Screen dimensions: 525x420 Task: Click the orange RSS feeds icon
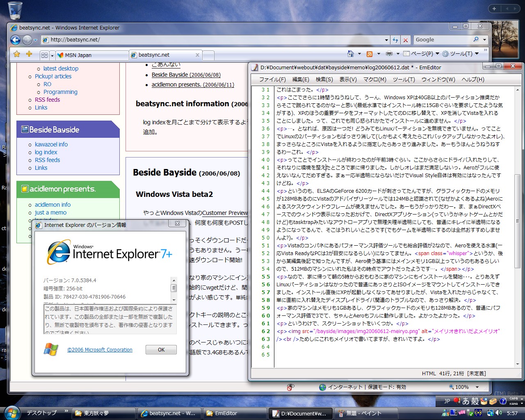click(370, 54)
